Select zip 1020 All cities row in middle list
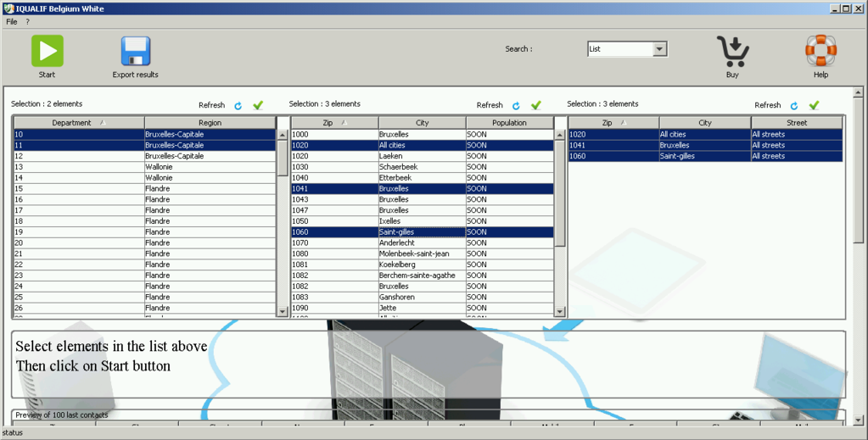 tap(423, 145)
